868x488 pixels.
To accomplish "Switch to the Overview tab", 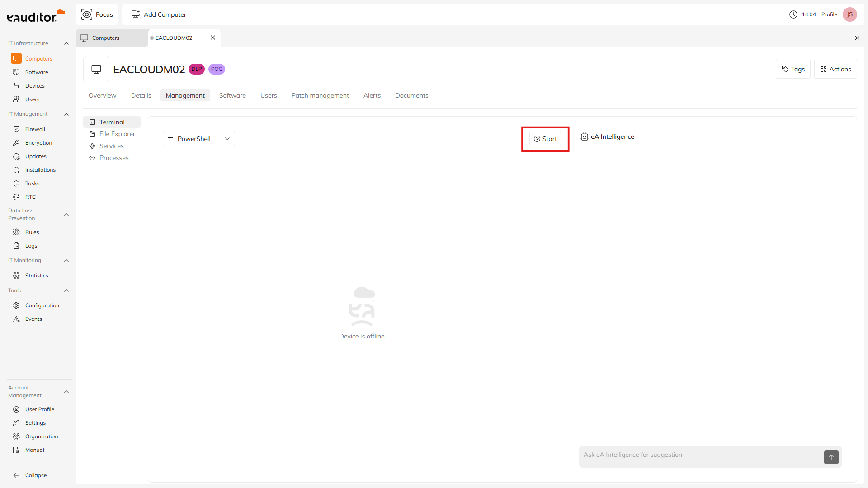I will (102, 95).
